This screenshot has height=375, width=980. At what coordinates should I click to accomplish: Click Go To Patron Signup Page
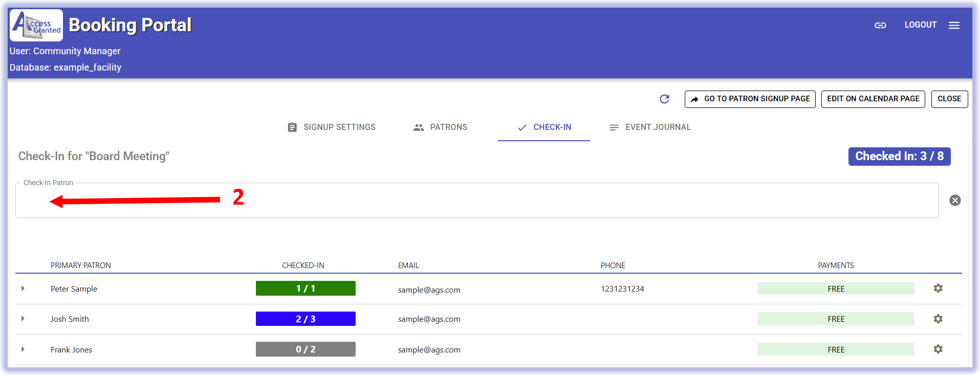[750, 99]
